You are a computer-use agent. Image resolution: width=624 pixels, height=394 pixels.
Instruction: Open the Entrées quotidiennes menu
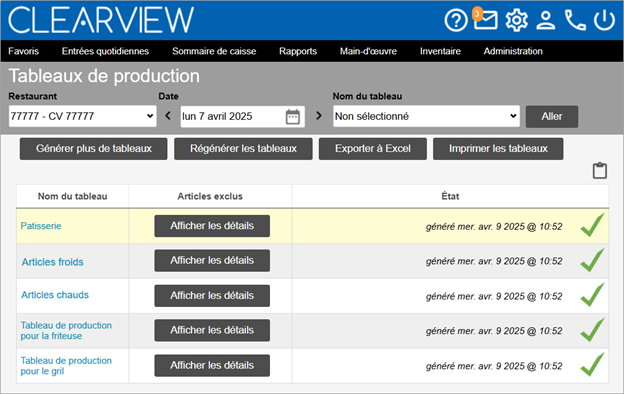[105, 51]
